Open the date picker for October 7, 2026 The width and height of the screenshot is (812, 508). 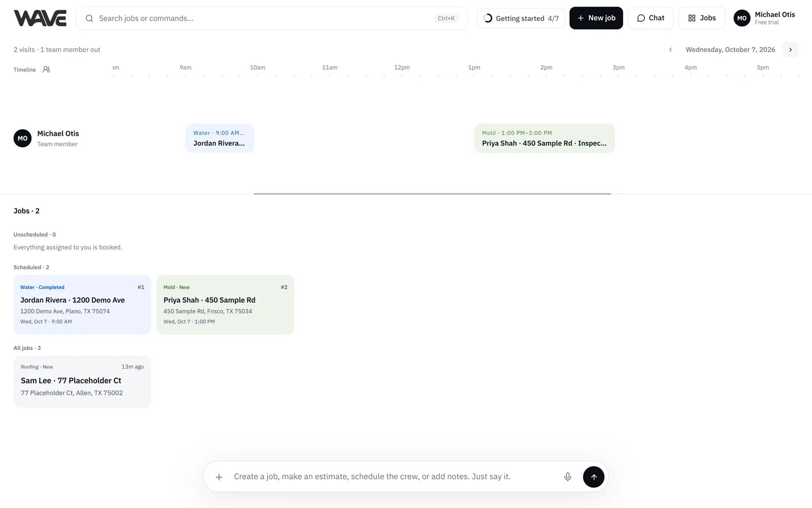[730, 50]
